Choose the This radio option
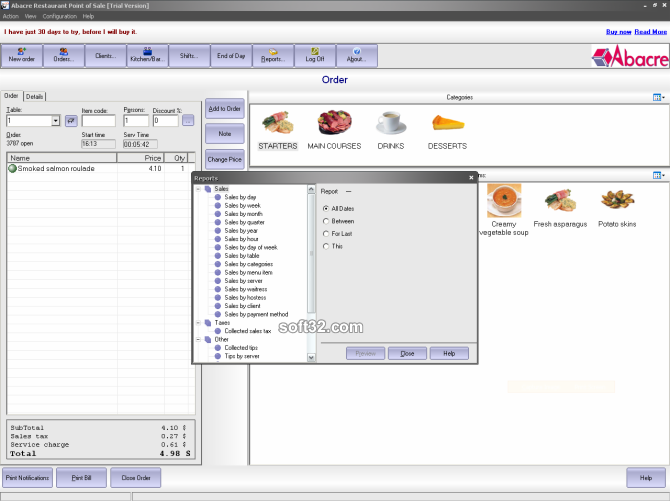670x501 pixels. coord(326,246)
